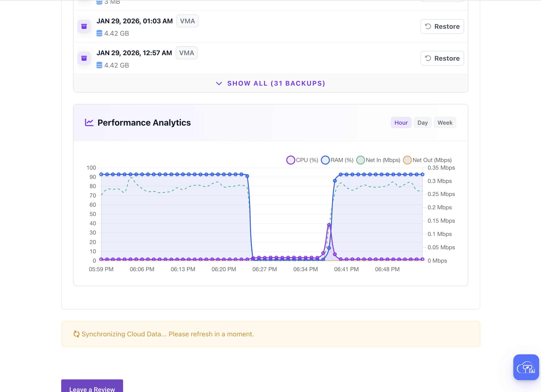Click the CPU peak data point on chart
This screenshot has height=392, width=541.
[329, 225]
